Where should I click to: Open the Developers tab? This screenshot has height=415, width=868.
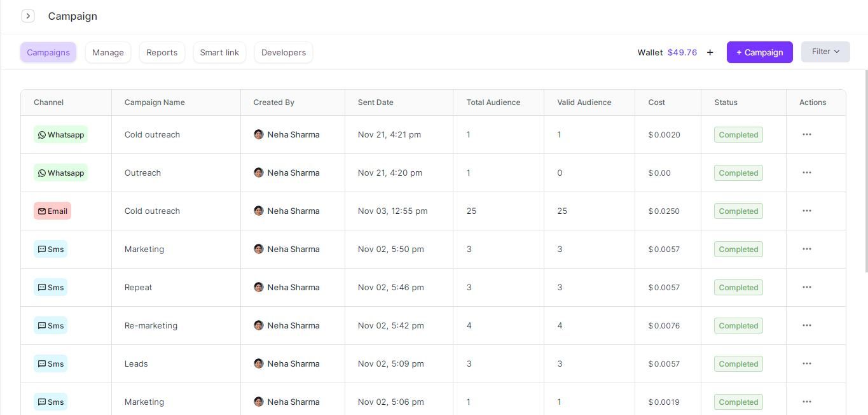pyautogui.click(x=283, y=52)
